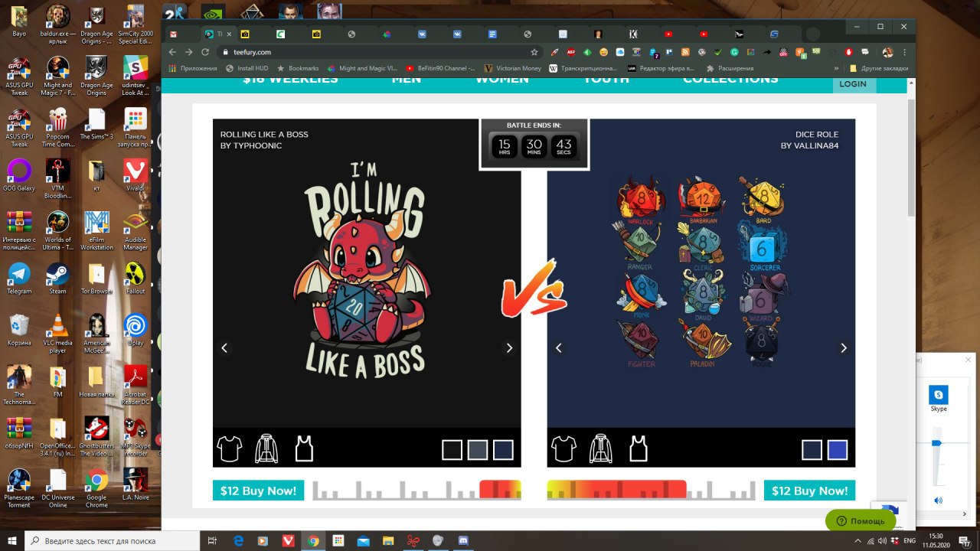Reload the teefury.com page
Viewport: 980px width, 551px height.
pos(205,52)
